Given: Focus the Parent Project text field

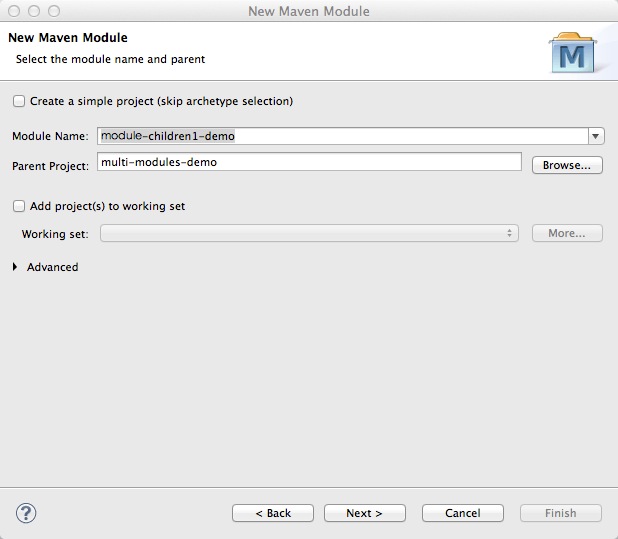Looking at the screenshot, I should pyautogui.click(x=309, y=162).
